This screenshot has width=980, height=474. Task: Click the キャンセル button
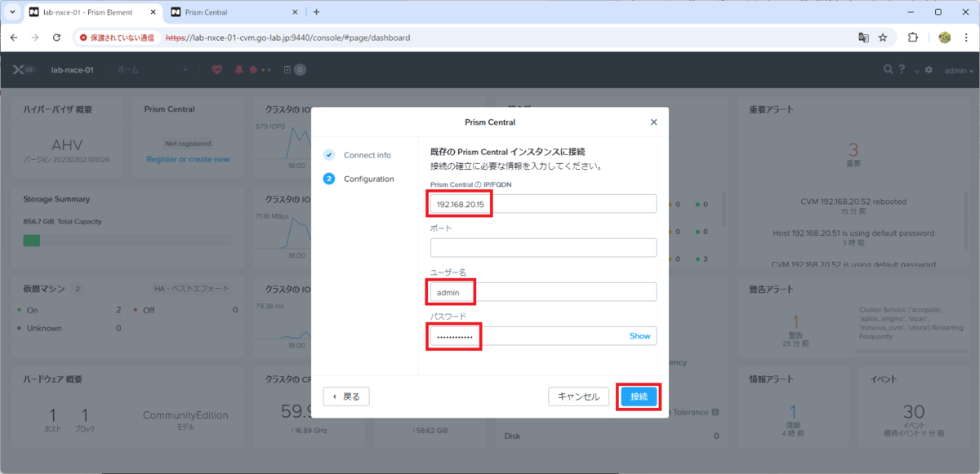coord(578,396)
